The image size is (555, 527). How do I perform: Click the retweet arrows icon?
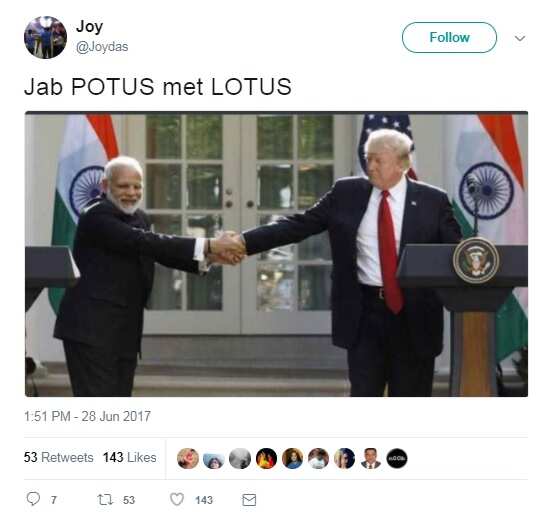coord(105,500)
